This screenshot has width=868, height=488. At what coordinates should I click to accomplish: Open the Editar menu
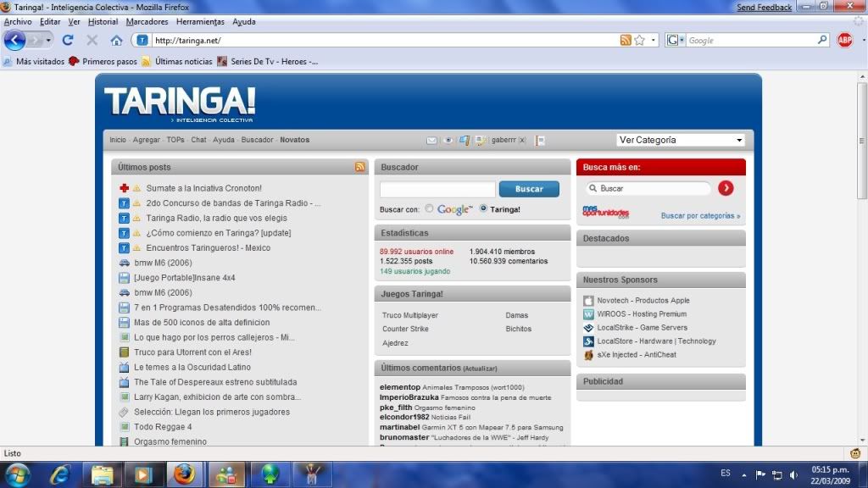[x=50, y=21]
